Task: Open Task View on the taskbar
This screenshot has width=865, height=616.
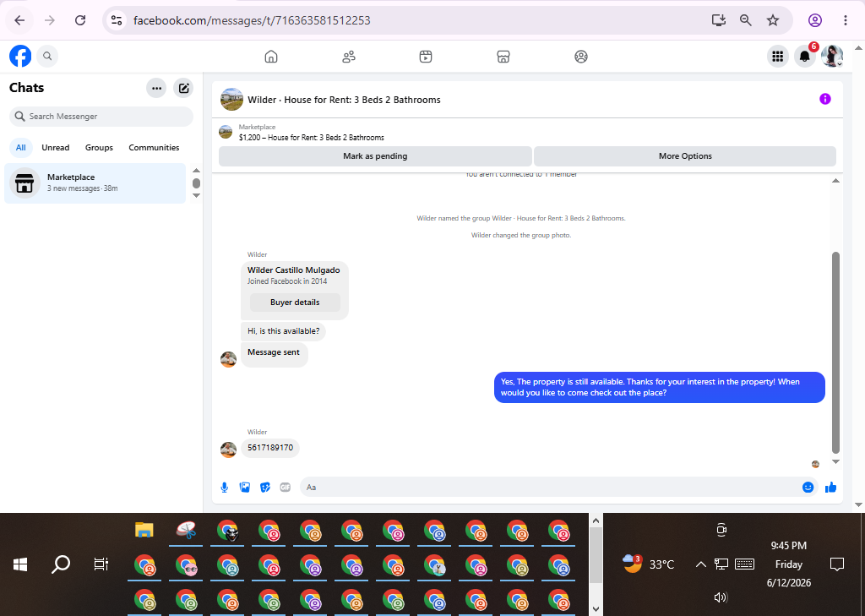Action: (x=101, y=564)
